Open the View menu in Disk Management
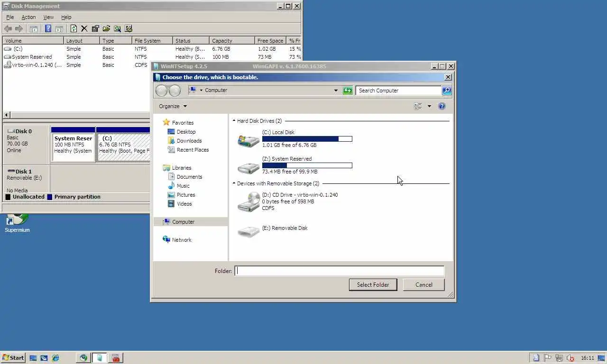 click(48, 17)
